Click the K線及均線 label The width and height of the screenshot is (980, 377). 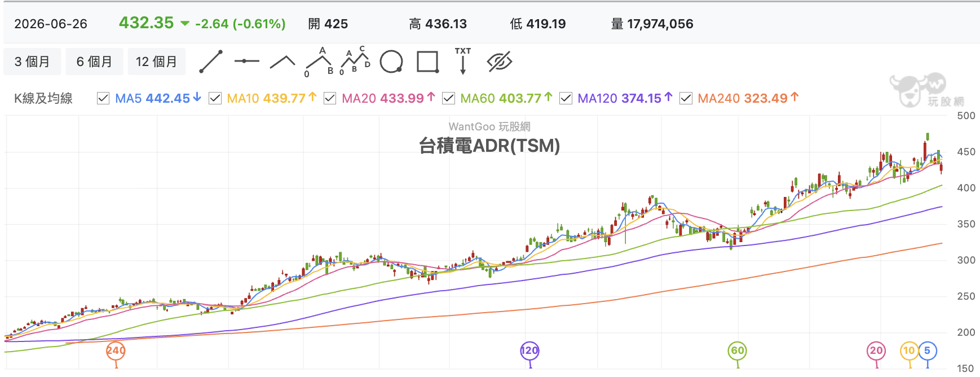[43, 98]
